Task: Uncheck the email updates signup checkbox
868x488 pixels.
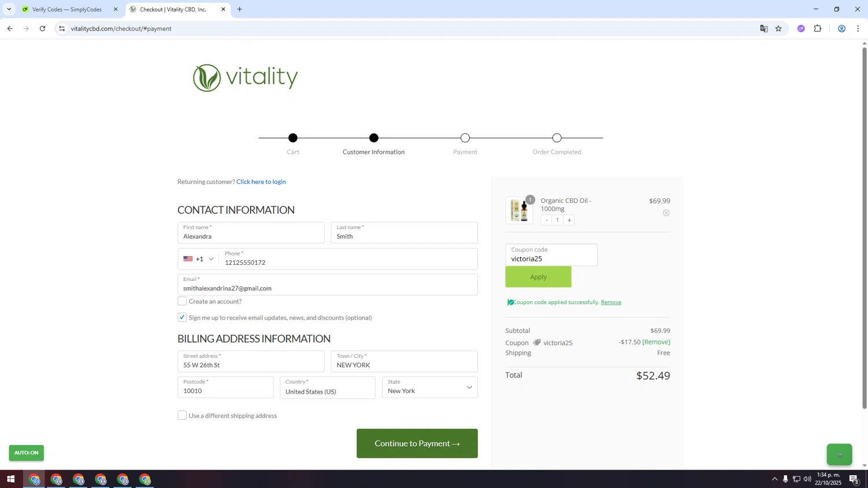Action: click(182, 317)
